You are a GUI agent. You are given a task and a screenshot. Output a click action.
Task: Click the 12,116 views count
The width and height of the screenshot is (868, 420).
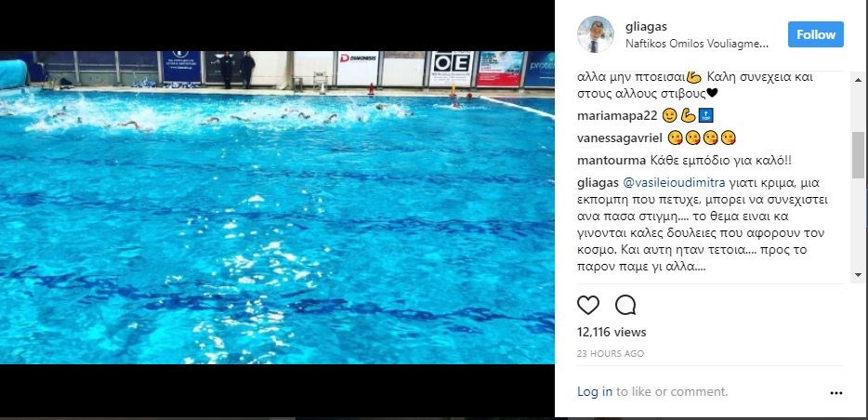(x=612, y=332)
